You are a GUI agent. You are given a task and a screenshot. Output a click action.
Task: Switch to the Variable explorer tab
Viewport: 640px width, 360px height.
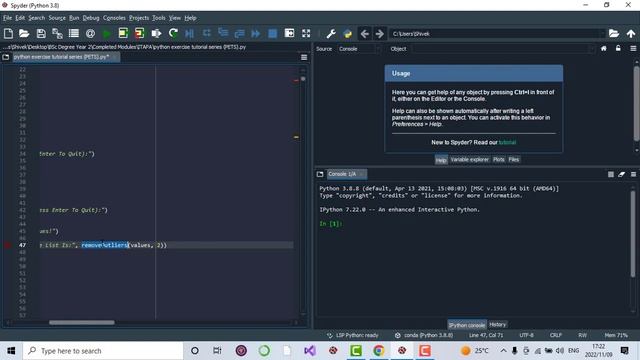(x=469, y=160)
